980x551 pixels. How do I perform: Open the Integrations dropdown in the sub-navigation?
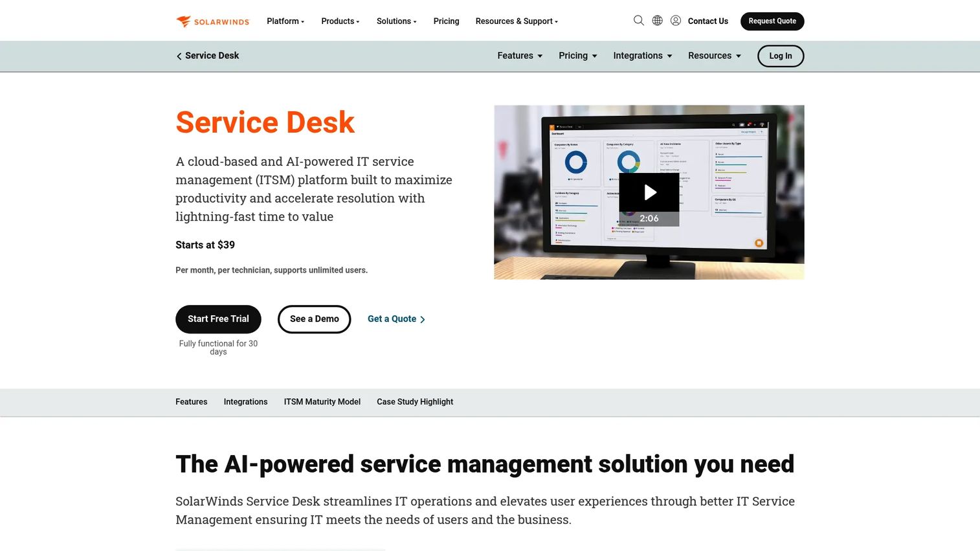point(643,56)
